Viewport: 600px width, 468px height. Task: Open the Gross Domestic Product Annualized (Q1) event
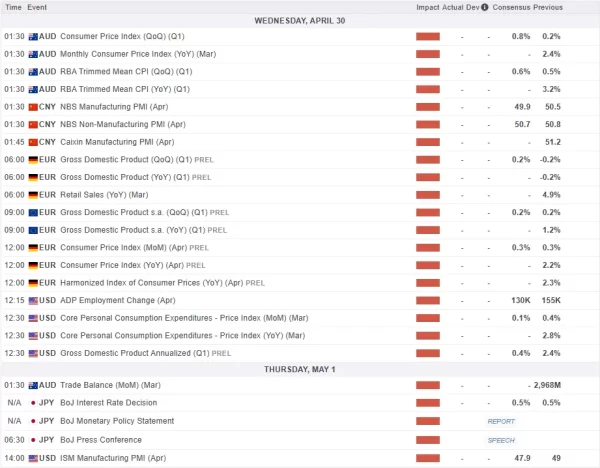tap(145, 353)
